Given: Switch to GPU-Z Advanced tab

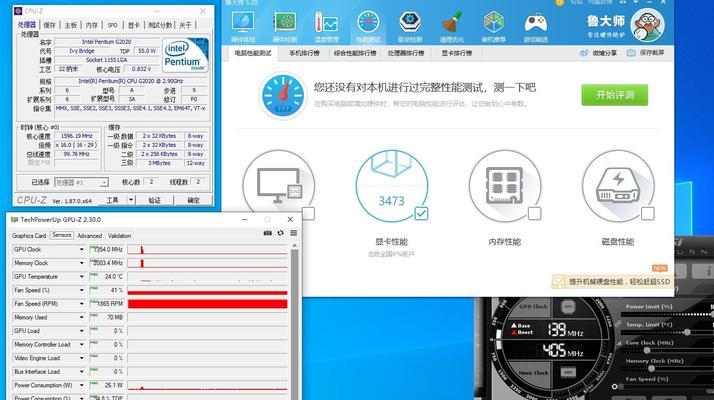Looking at the screenshot, I should coord(90,236).
